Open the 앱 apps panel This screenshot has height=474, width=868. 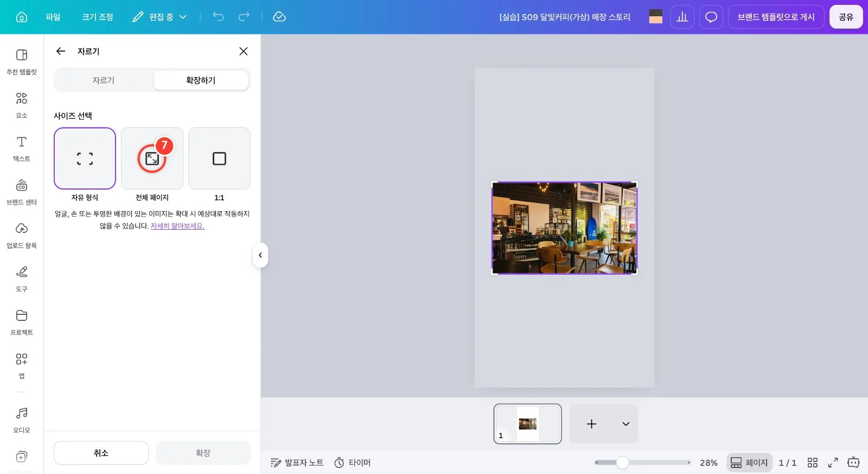pyautogui.click(x=22, y=365)
